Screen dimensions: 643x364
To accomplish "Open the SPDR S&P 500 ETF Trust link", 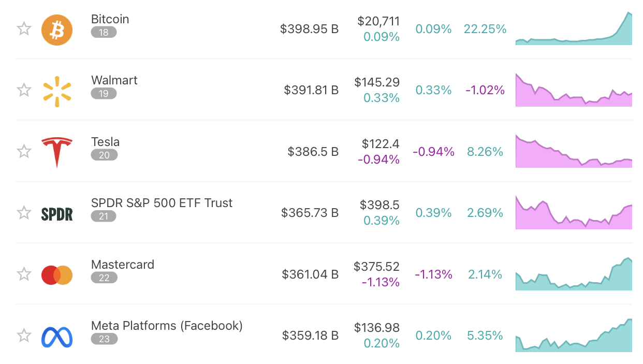I will point(162,203).
